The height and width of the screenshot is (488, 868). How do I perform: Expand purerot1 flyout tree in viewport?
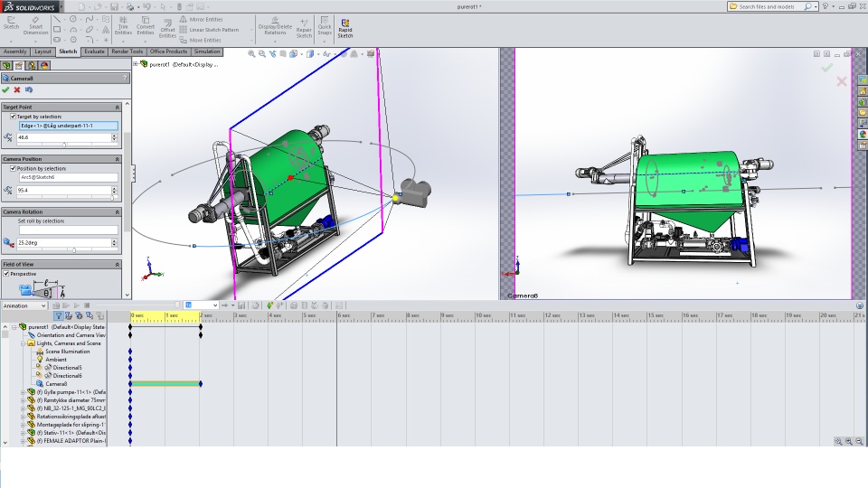135,64
